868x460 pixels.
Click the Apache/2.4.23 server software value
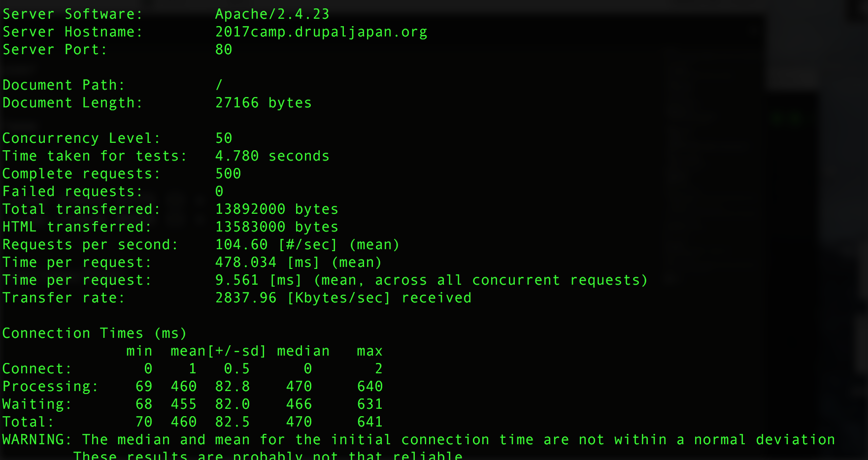[x=272, y=14]
